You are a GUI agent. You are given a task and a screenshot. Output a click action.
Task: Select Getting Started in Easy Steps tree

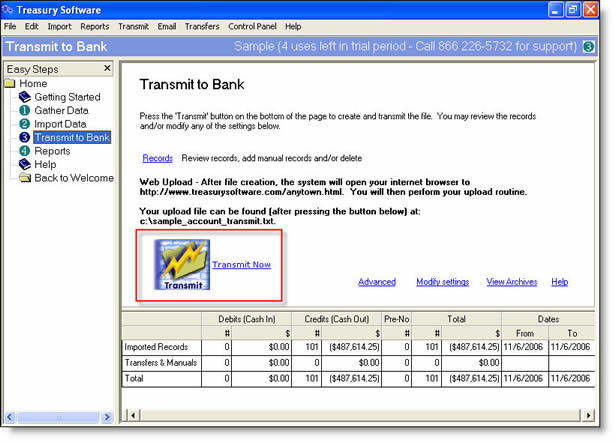pos(67,97)
